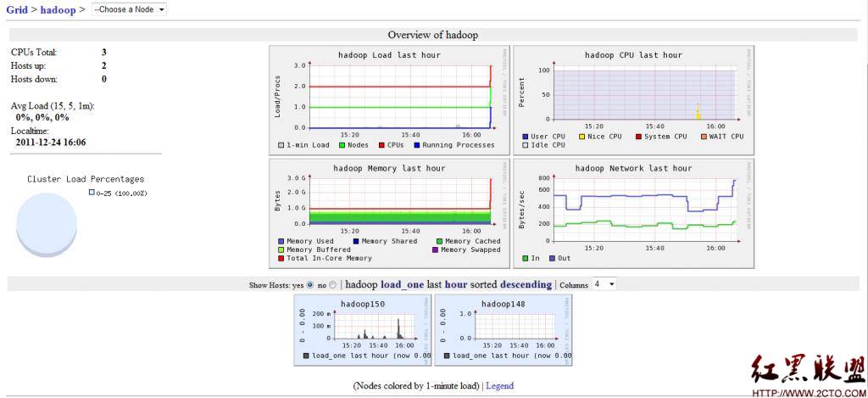Click the System CPU legend swatch
This screenshot has height=398, width=868.
pyautogui.click(x=638, y=137)
